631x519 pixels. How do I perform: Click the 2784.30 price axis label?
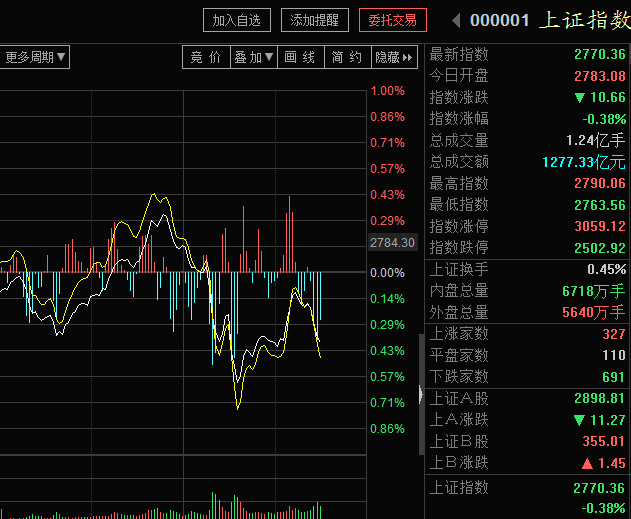(x=392, y=243)
